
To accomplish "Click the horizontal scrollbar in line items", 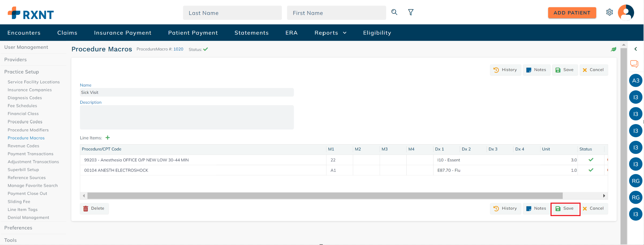I will click(325, 196).
